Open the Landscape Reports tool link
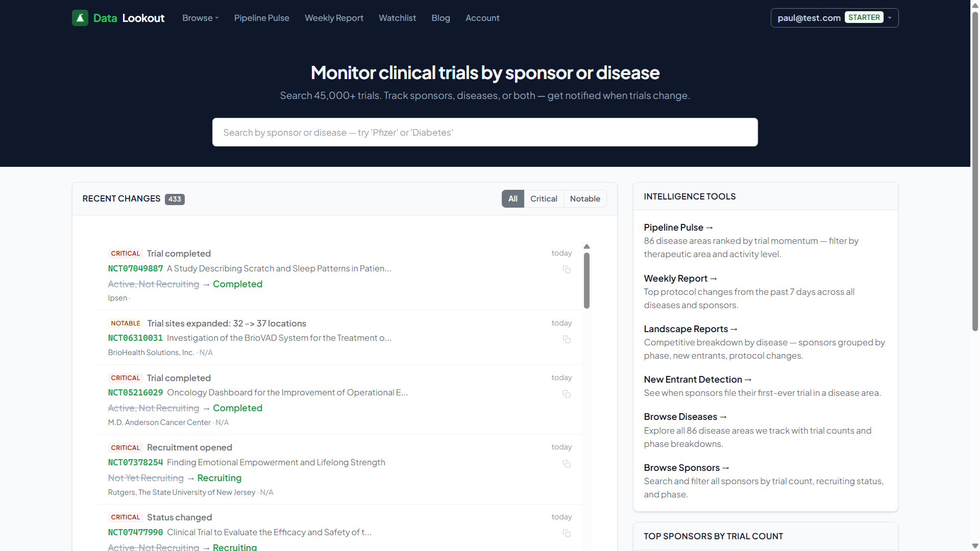 click(690, 329)
